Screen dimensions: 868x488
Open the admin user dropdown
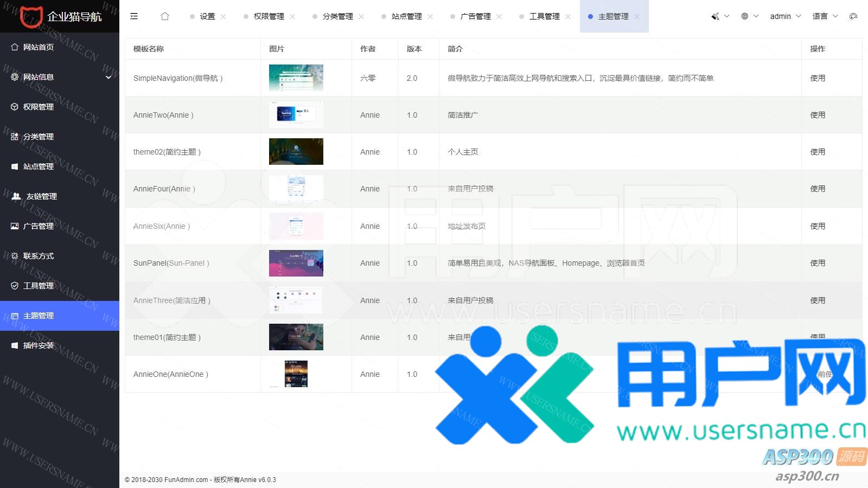point(785,16)
